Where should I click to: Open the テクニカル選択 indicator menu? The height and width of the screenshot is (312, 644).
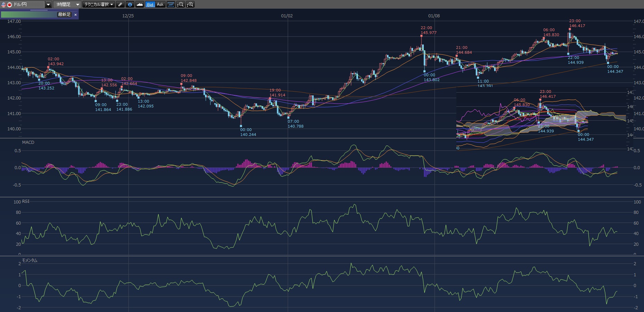coord(99,5)
